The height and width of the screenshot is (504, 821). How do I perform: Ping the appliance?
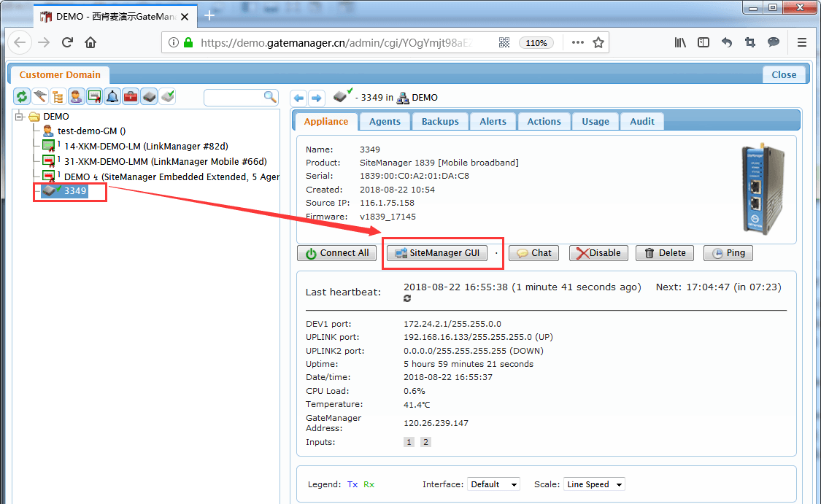pyautogui.click(x=728, y=253)
